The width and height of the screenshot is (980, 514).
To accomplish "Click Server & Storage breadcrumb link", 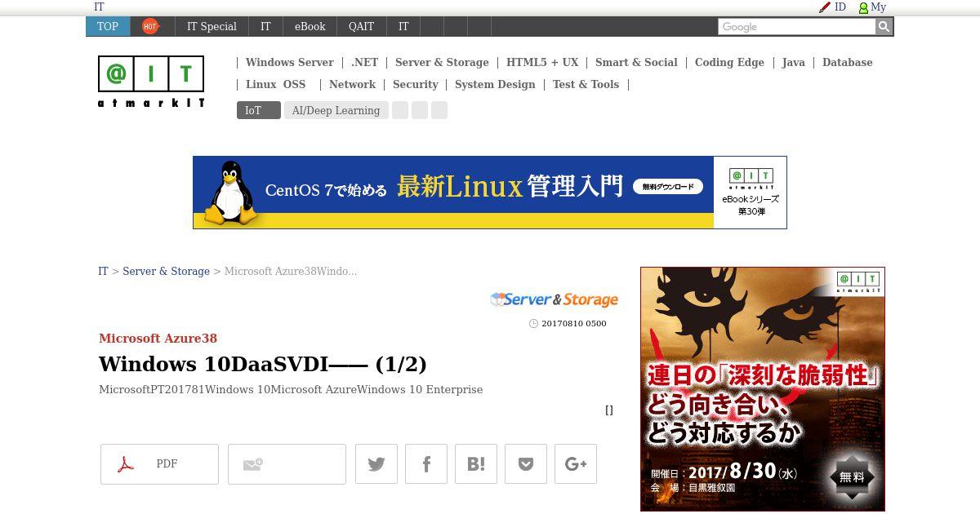I will click(x=166, y=271).
